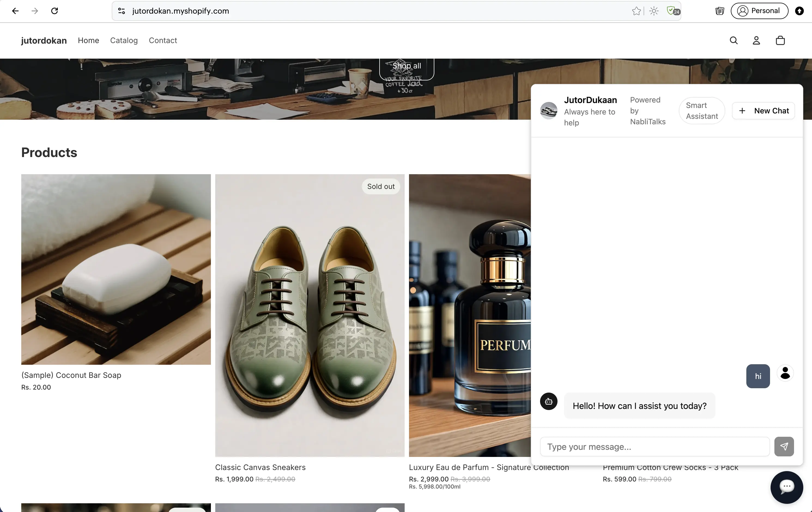Open the shopping cart bag icon
Image resolution: width=812 pixels, height=512 pixels.
point(780,40)
